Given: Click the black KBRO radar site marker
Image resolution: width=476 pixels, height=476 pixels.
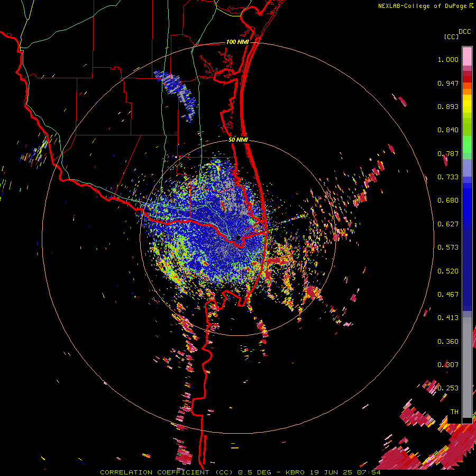Looking at the screenshot, I should [x=238, y=237].
